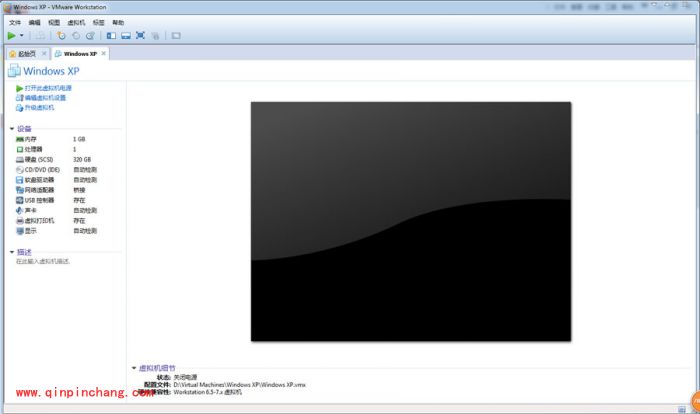Click the 桥接 network adapter value
This screenshot has width=700, height=414.
click(x=79, y=190)
